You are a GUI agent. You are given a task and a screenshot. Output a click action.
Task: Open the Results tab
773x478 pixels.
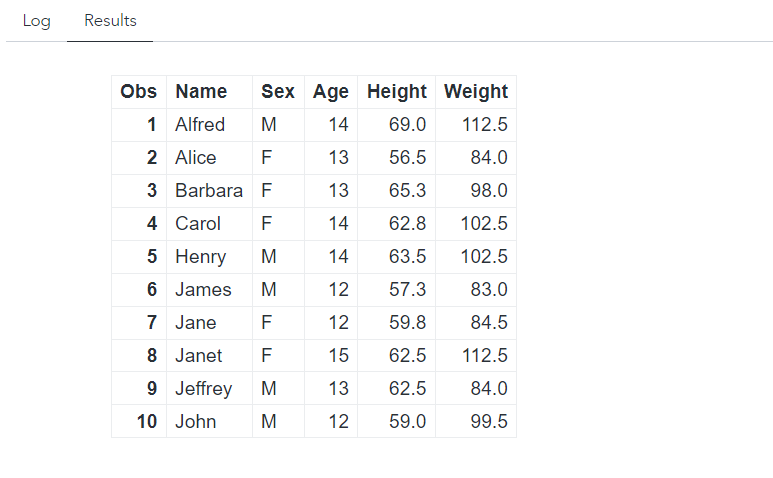pyautogui.click(x=110, y=21)
